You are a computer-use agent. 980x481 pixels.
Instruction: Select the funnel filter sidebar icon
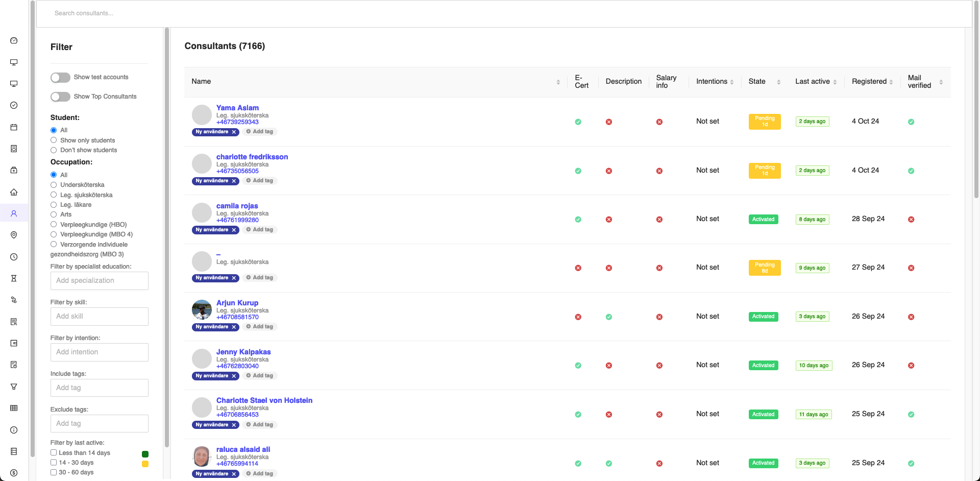pos(14,387)
